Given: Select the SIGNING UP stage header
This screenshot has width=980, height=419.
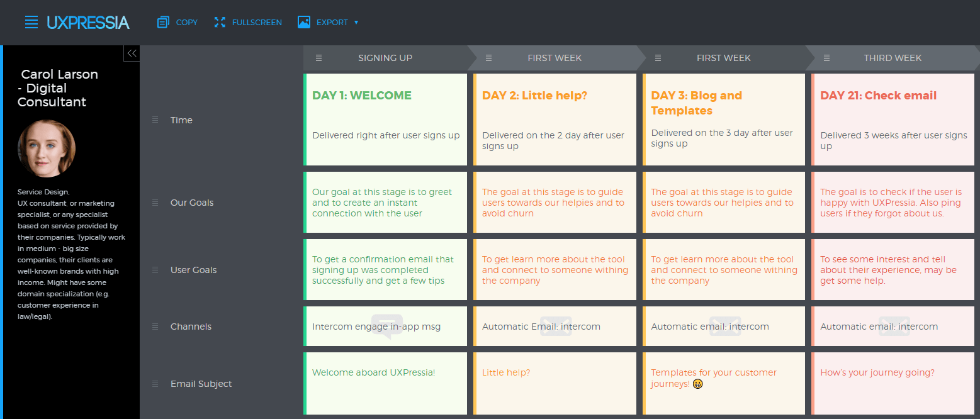Looking at the screenshot, I should pos(385,58).
